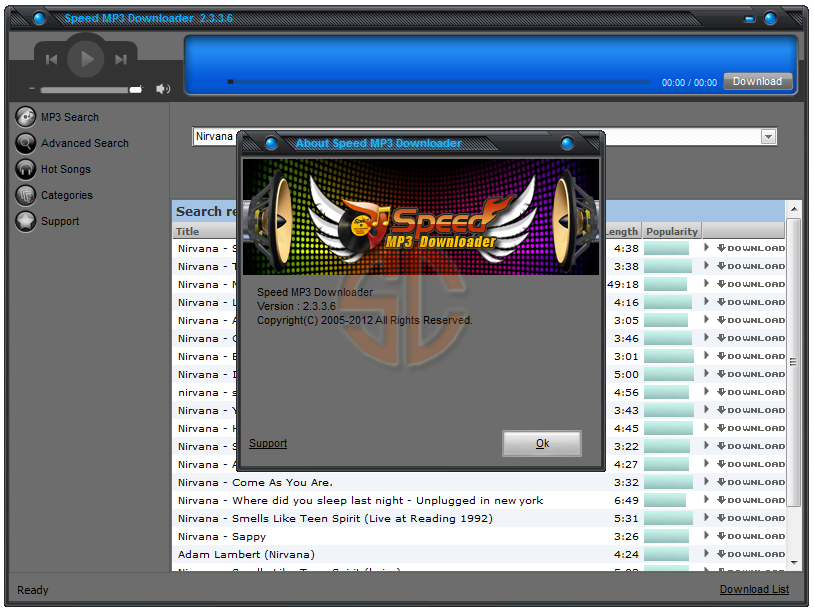Close the About dialog with blue orb
The width and height of the screenshot is (814, 613).
567,143
